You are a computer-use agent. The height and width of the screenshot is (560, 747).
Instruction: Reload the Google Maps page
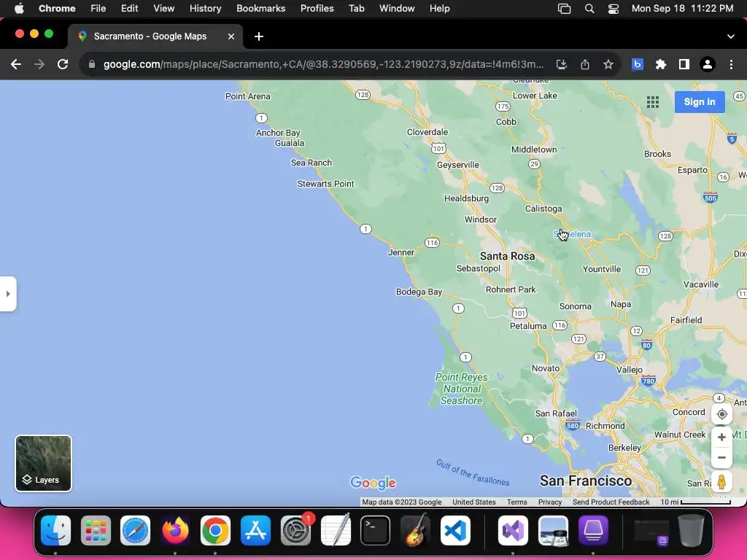[x=63, y=64]
